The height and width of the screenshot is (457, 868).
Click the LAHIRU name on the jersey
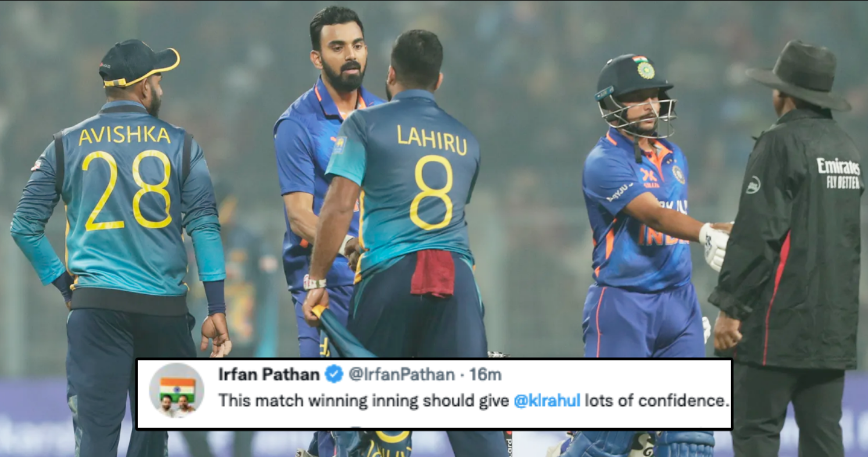pyautogui.click(x=432, y=140)
